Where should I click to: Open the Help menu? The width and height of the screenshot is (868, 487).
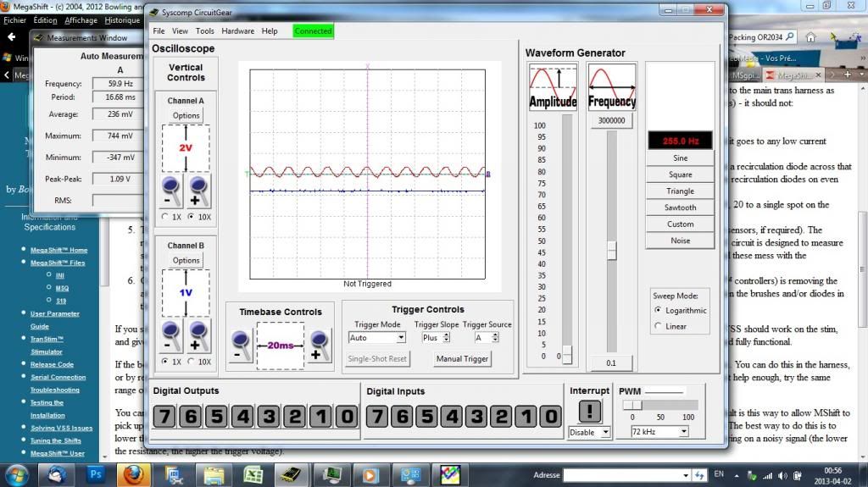tap(270, 31)
